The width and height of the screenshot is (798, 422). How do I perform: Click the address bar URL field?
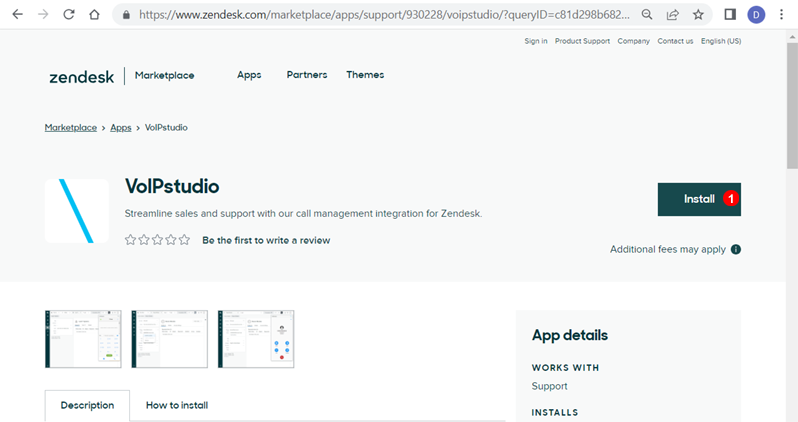pos(384,15)
